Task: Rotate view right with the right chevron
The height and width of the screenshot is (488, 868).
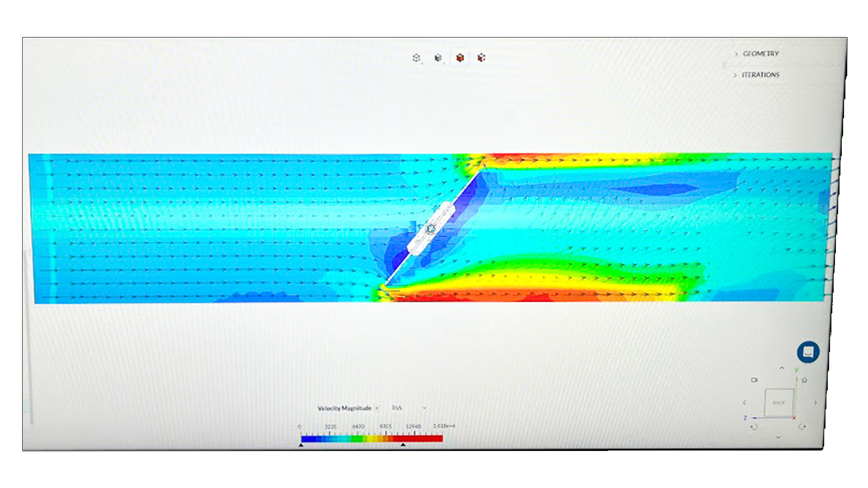Action: pos(815,403)
